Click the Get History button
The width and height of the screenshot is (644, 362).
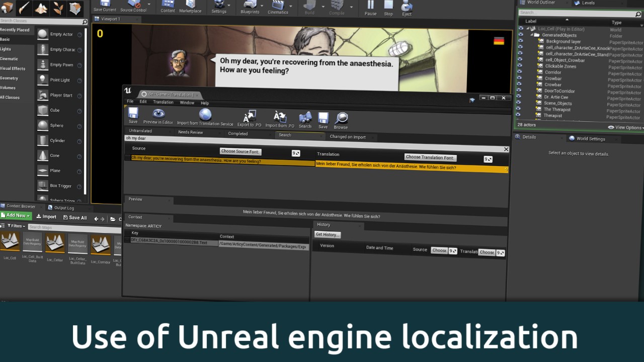pos(328,235)
